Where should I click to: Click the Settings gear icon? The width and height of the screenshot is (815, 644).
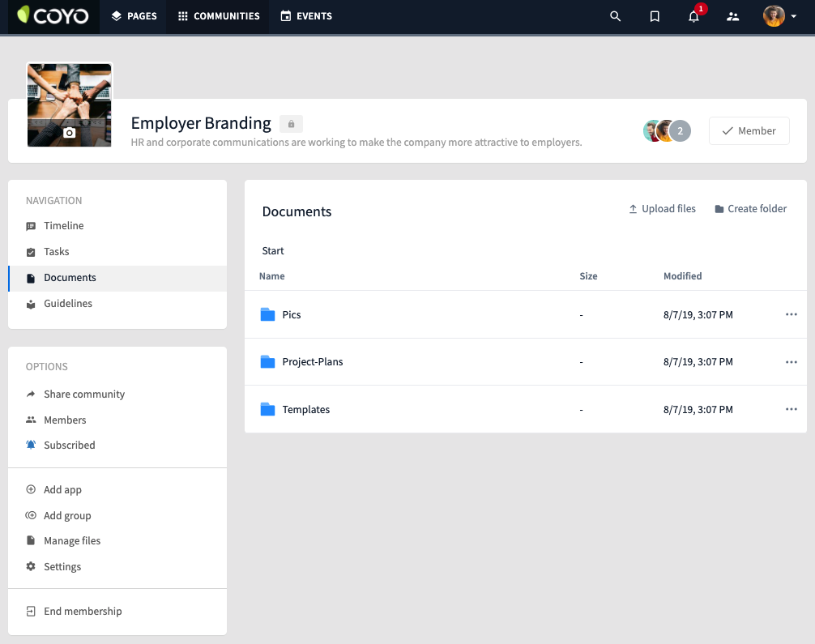31,566
